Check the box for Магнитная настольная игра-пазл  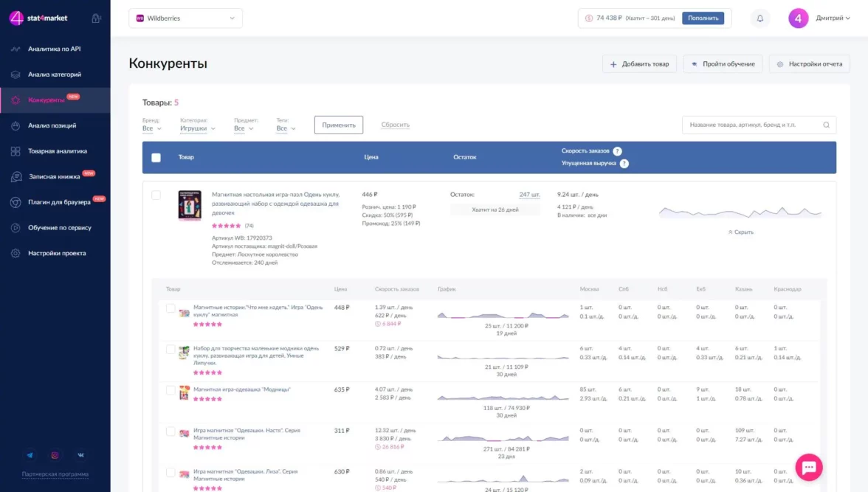[156, 195]
